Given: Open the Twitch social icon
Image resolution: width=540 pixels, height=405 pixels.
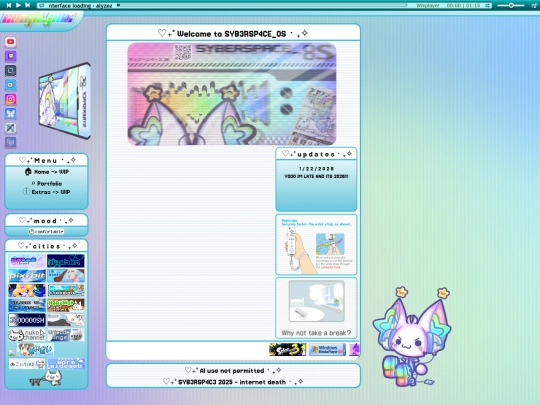Looking at the screenshot, I should (x=11, y=56).
